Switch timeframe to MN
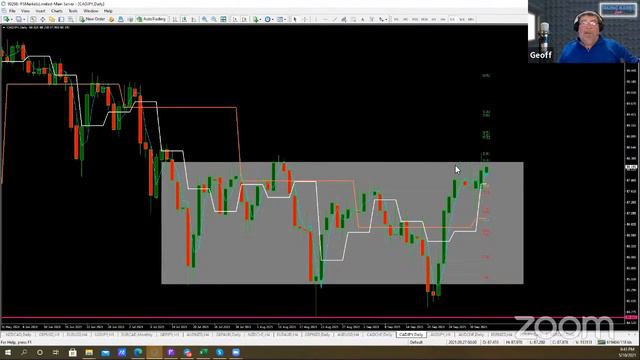The width and height of the screenshot is (640, 360). [471, 19]
